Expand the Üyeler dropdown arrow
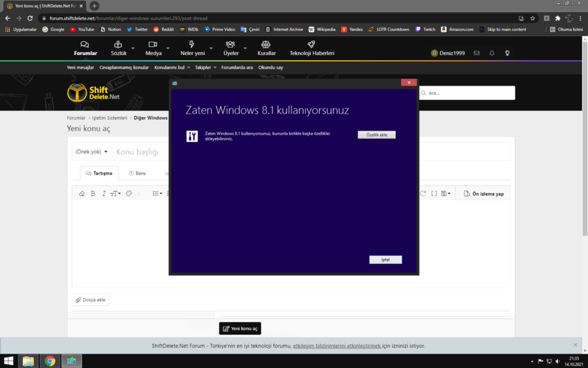 point(245,48)
